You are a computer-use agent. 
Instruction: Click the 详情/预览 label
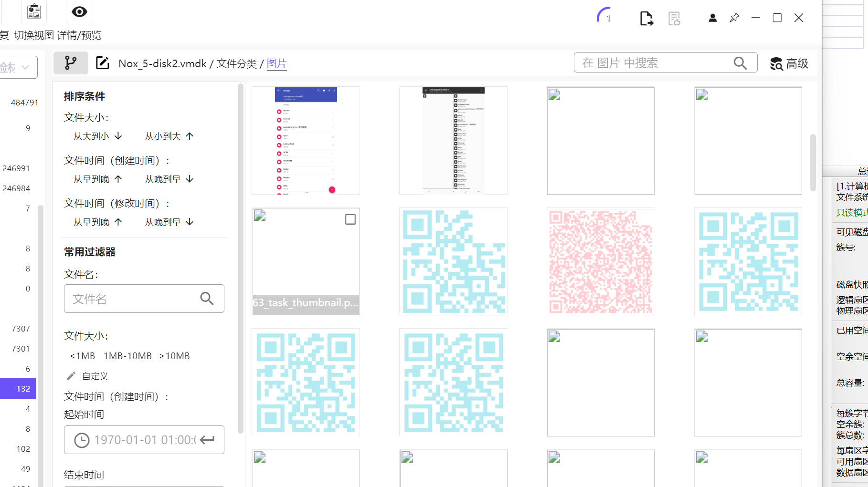[x=79, y=35]
